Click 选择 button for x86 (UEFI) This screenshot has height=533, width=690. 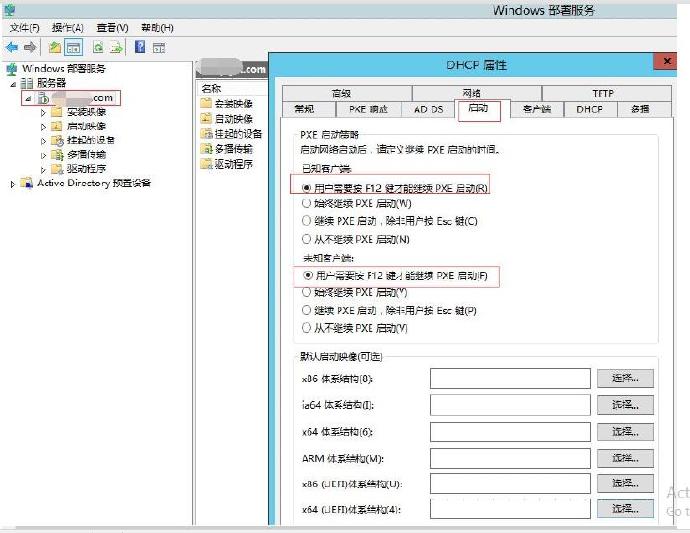tap(625, 483)
